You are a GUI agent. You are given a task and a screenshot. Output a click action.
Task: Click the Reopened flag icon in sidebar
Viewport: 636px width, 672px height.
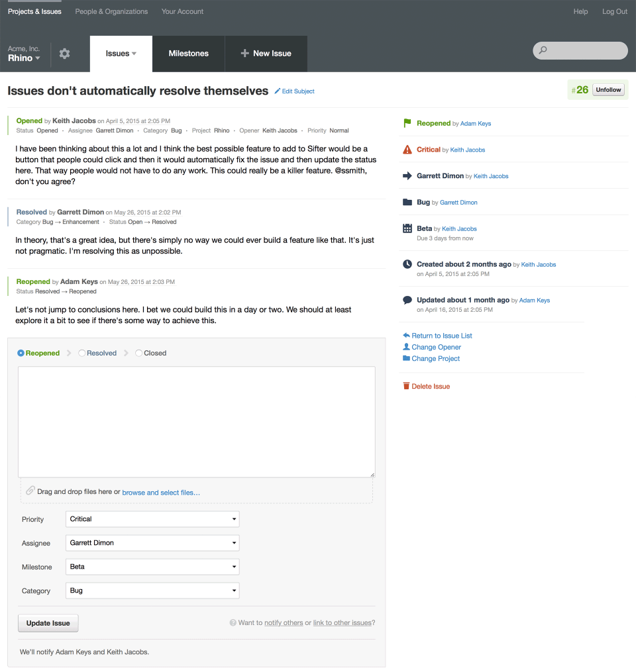click(x=407, y=123)
